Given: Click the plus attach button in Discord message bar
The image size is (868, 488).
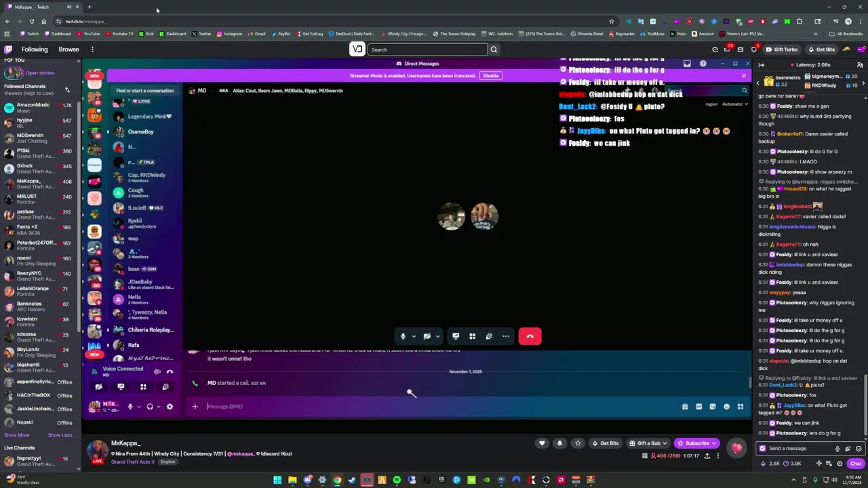Looking at the screenshot, I should pyautogui.click(x=195, y=407).
